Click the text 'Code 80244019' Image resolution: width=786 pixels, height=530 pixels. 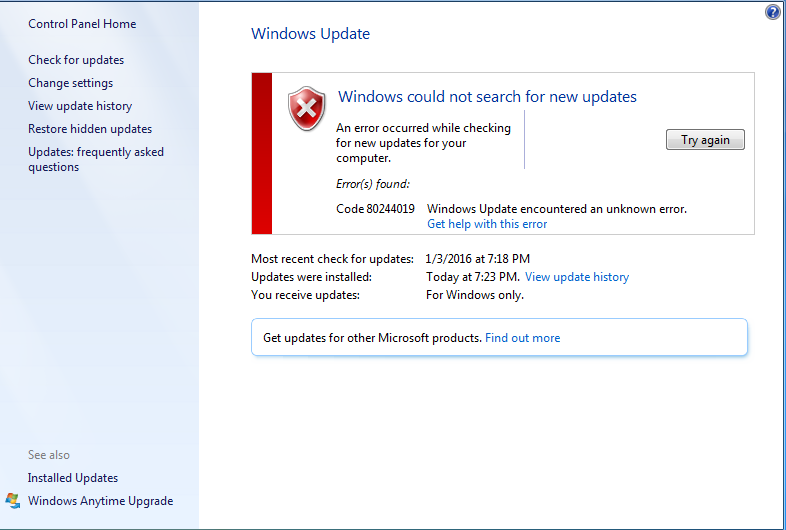click(375, 209)
